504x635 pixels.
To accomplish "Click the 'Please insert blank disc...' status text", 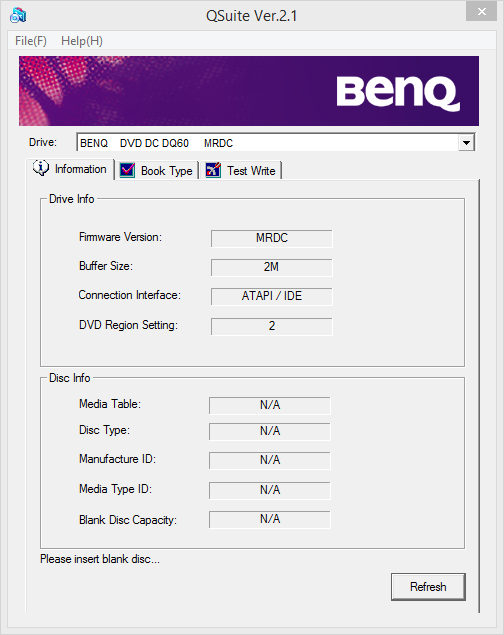I will (100, 559).
